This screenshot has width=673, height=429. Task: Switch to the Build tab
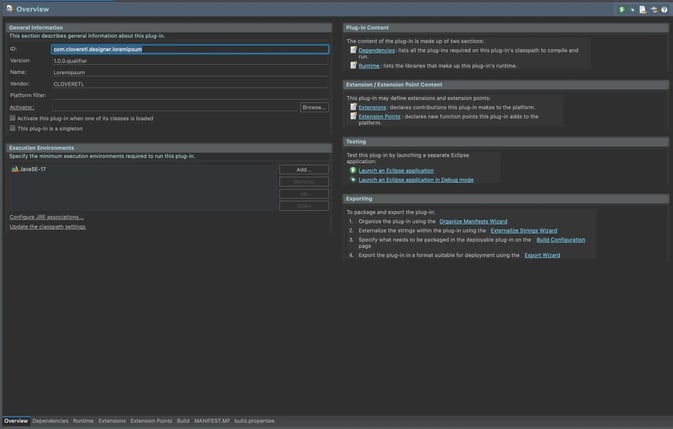click(183, 421)
